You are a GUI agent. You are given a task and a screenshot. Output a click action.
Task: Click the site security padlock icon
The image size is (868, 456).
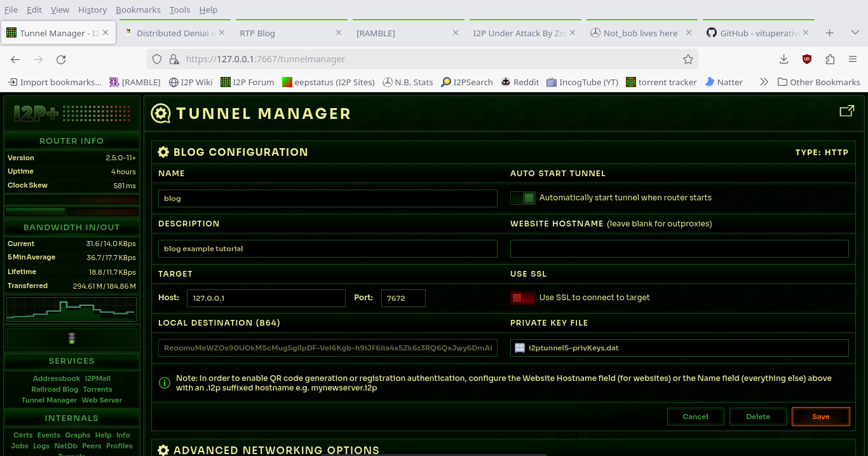173,59
